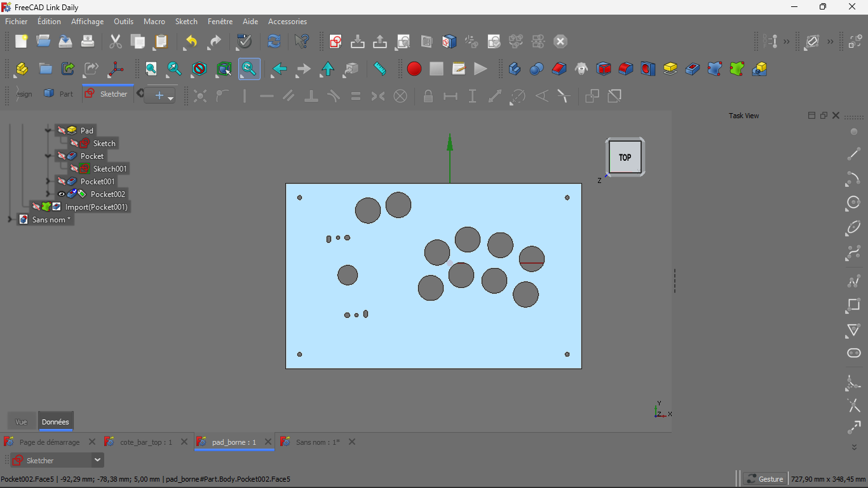
Task: Paste with the clipboard icon
Action: [161, 41]
